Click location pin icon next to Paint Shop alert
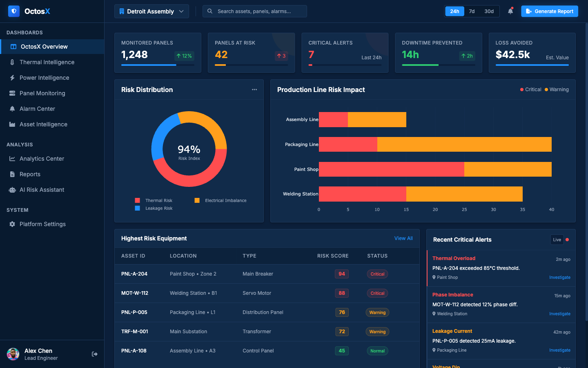 click(x=434, y=277)
